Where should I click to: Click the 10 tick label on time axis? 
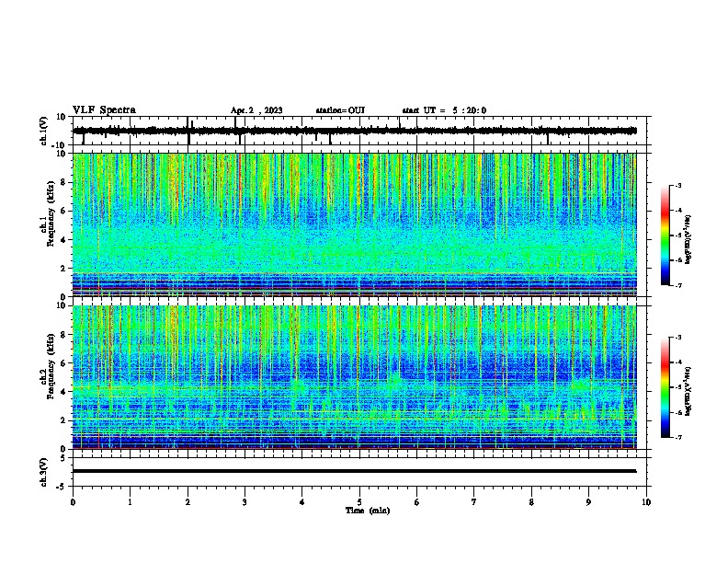click(646, 502)
